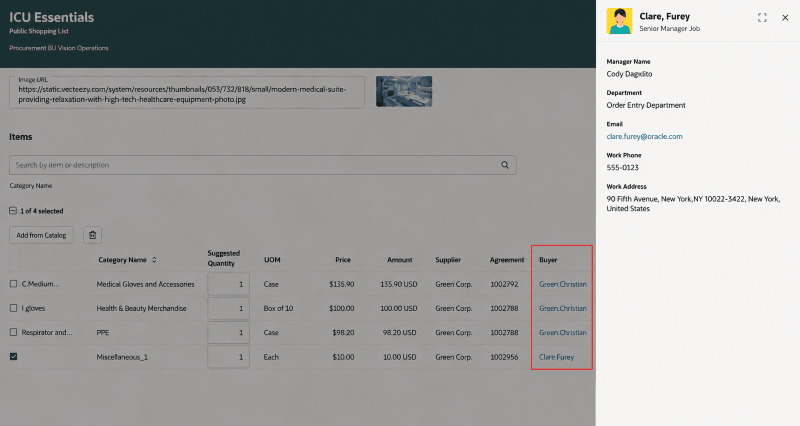Image resolution: width=800 pixels, height=426 pixels.
Task: Click the $98.20 price cell
Action: [x=343, y=332]
